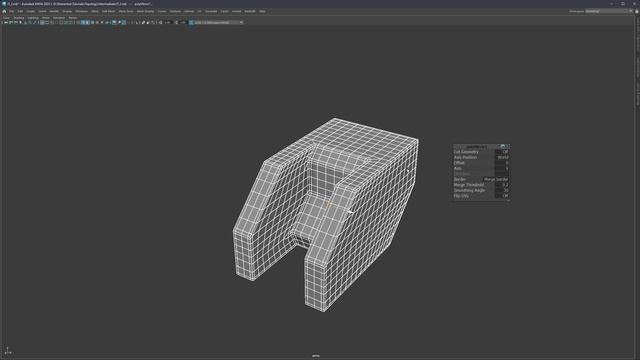Open the Surfaces menu
This screenshot has width=640, height=360.
(175, 11)
